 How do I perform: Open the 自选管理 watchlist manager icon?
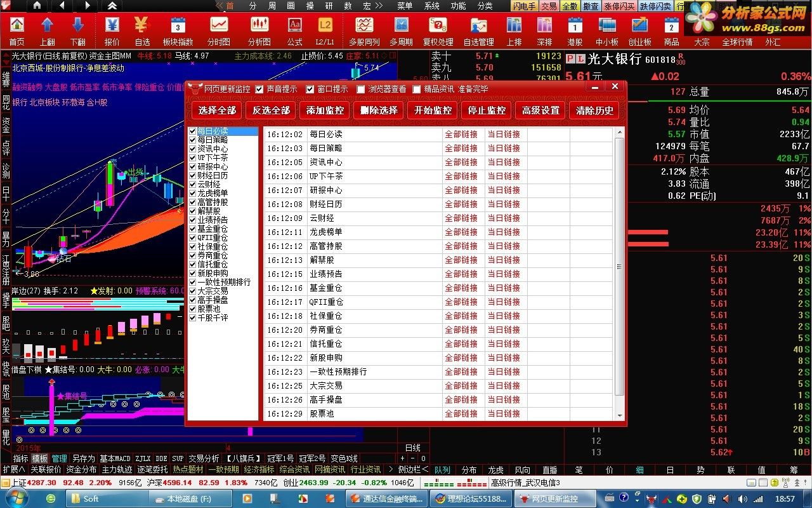point(478,25)
